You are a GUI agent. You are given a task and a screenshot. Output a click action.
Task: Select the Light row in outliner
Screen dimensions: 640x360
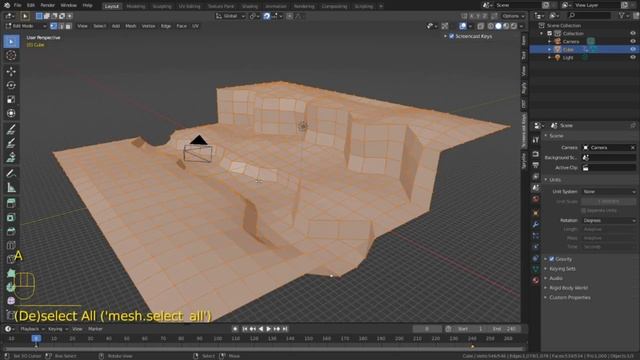pos(568,58)
